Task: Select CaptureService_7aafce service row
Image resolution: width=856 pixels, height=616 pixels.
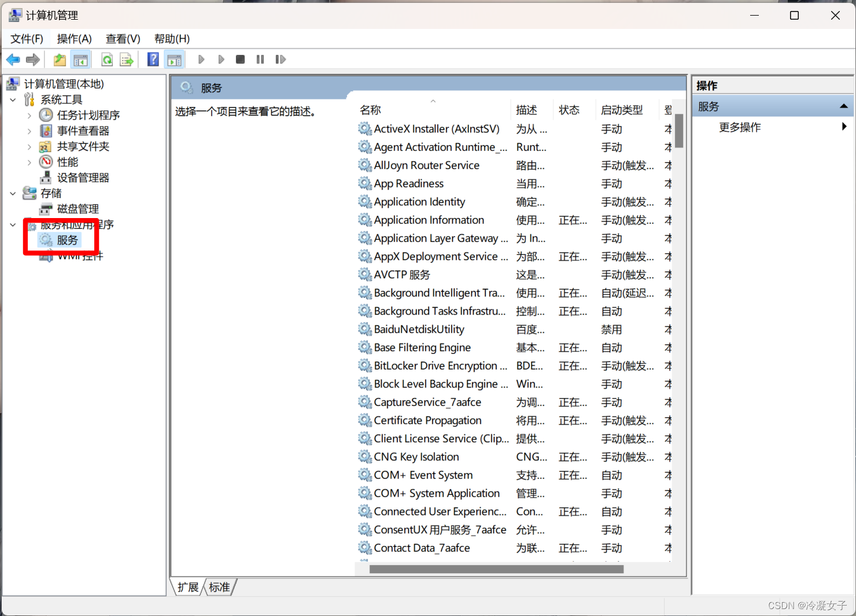Action: pyautogui.click(x=515, y=402)
